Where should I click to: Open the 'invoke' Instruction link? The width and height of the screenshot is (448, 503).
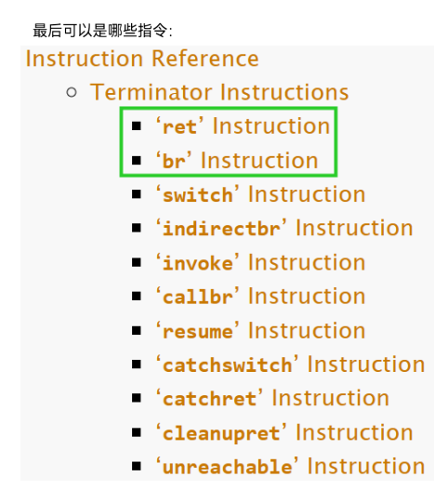(261, 263)
